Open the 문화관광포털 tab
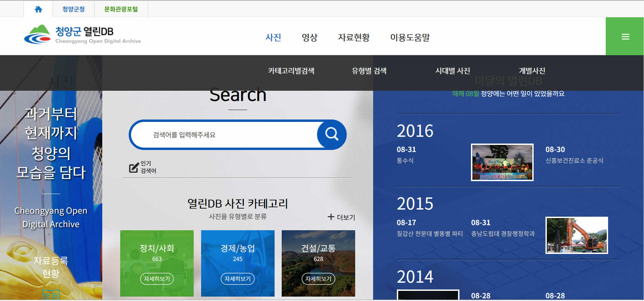The width and height of the screenshot is (644, 301). pos(121,9)
